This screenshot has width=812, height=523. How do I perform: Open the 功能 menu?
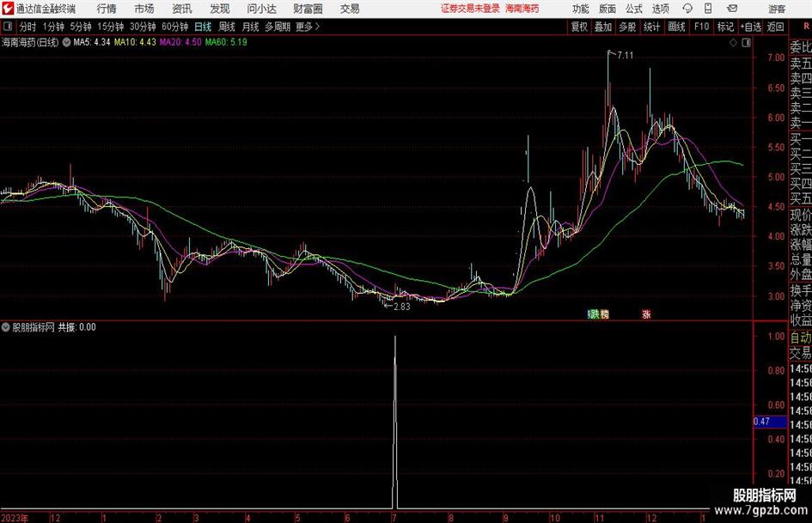pos(581,9)
